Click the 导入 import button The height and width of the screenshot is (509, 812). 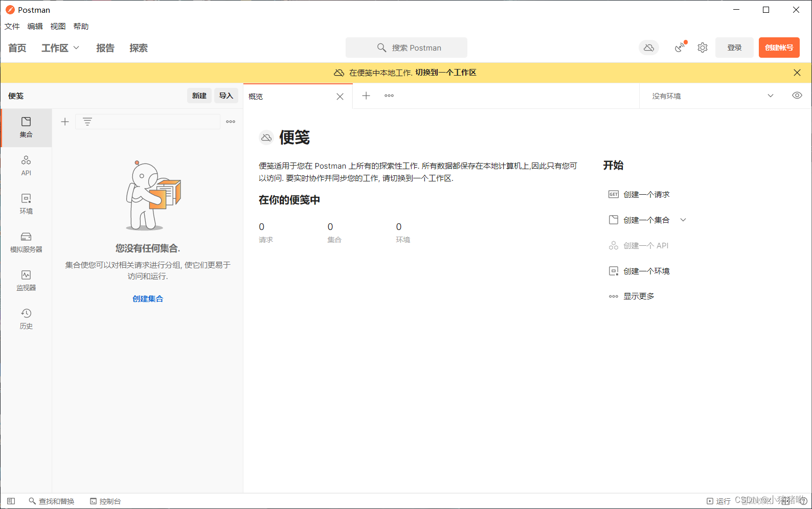226,96
